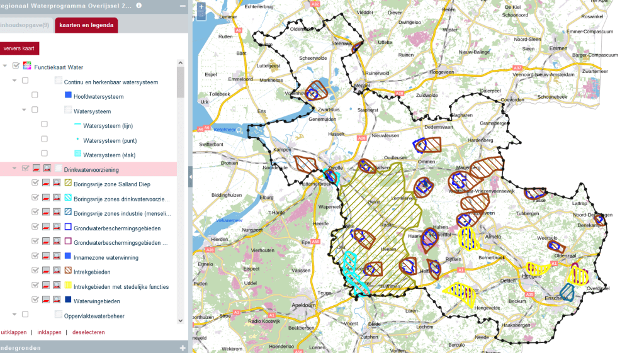Click the transparency icon for Intrekgebieden
644x353 pixels.
(46, 272)
